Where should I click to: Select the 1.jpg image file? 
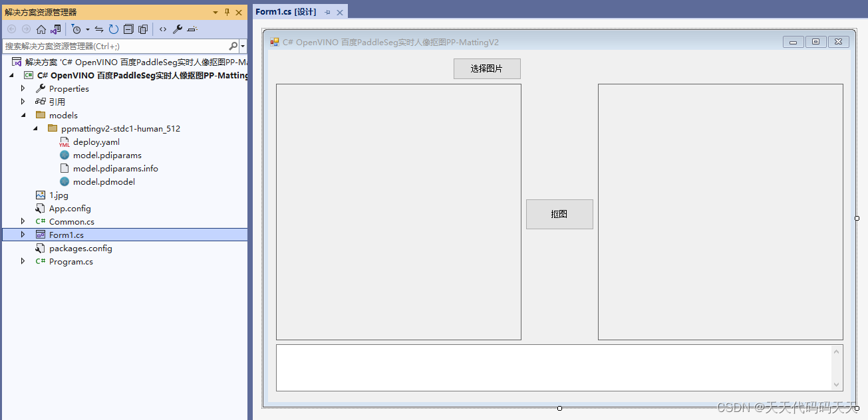[52, 195]
